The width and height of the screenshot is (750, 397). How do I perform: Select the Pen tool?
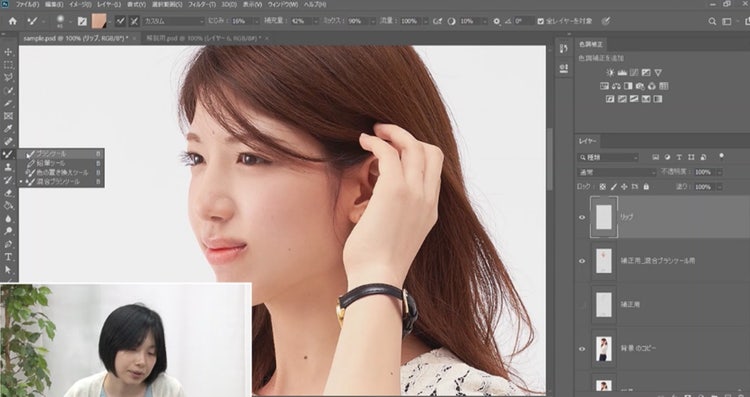pos(8,244)
